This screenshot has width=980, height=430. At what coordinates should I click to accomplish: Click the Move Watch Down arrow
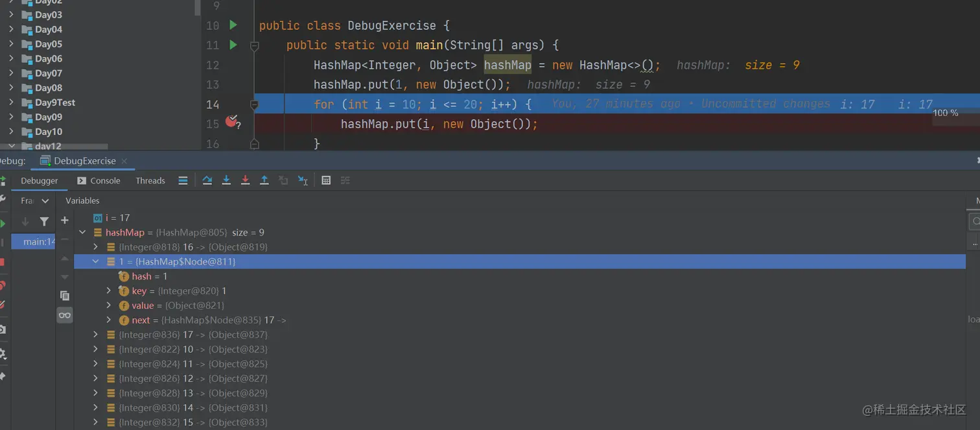[x=65, y=277]
